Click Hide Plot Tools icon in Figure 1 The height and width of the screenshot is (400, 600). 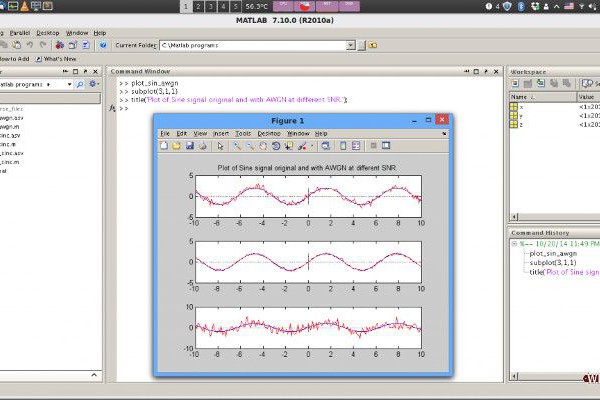373,146
